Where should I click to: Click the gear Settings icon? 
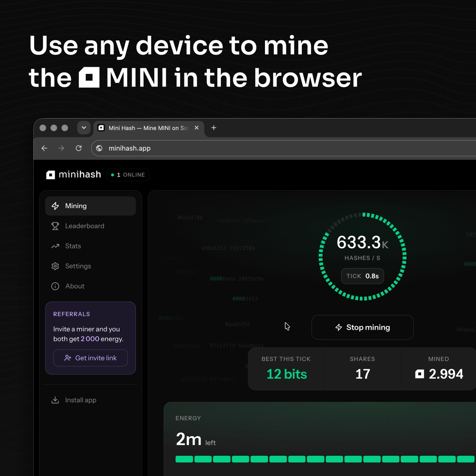coord(55,266)
